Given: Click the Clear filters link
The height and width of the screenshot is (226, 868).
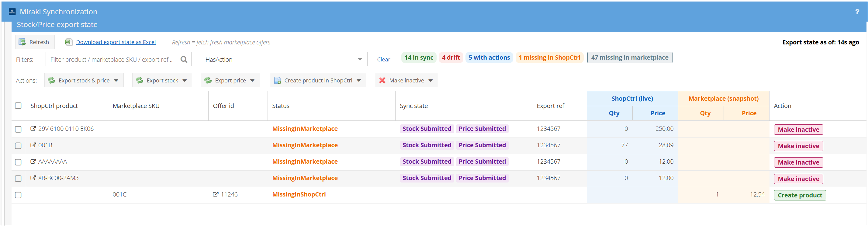Looking at the screenshot, I should pyautogui.click(x=383, y=59).
